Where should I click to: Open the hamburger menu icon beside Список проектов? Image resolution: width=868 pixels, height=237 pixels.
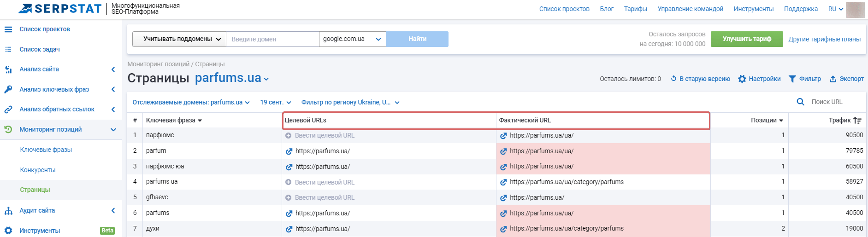coord(8,29)
